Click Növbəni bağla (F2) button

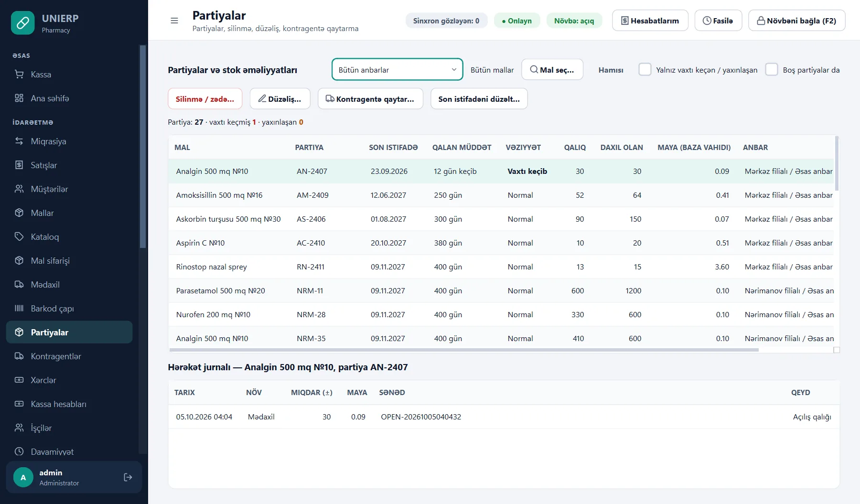click(x=797, y=21)
